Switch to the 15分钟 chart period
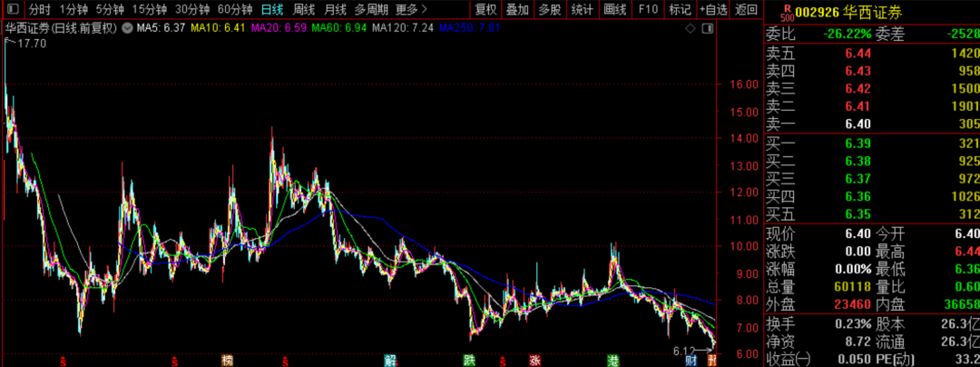This screenshot has width=980, height=367. tap(150, 9)
